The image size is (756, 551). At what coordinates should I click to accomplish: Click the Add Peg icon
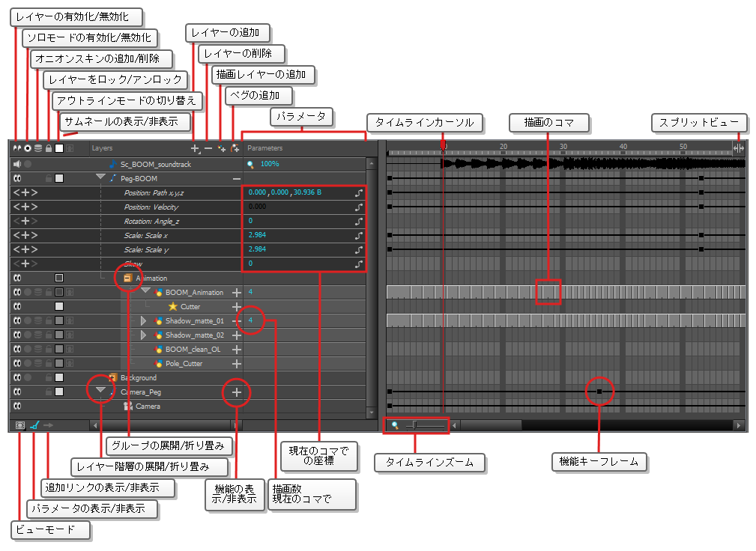click(235, 149)
